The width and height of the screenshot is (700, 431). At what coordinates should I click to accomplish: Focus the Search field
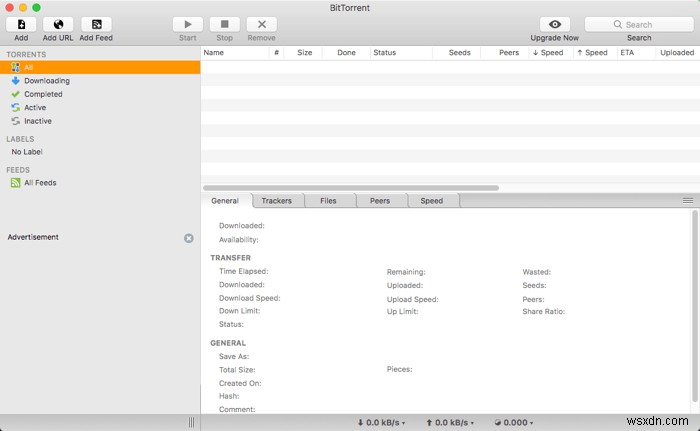pyautogui.click(x=639, y=25)
